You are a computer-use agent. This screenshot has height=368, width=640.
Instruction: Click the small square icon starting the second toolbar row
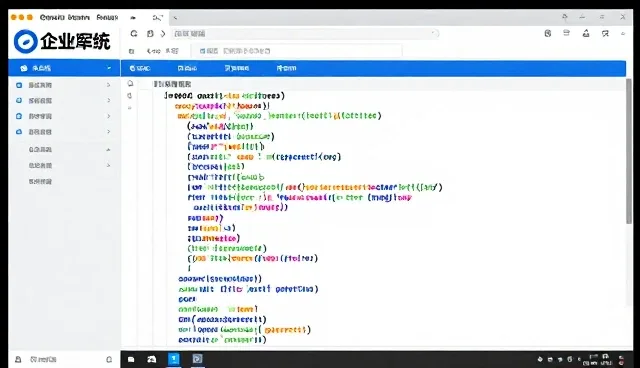point(131,51)
